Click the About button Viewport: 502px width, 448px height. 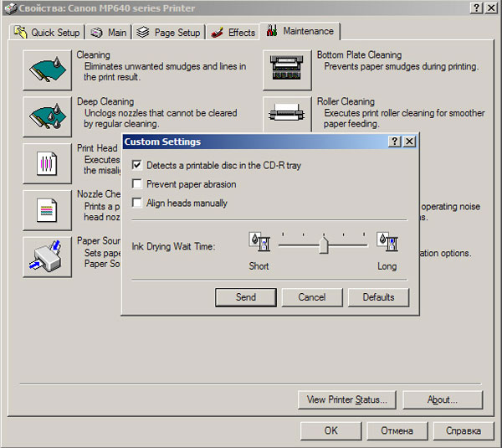443,399
